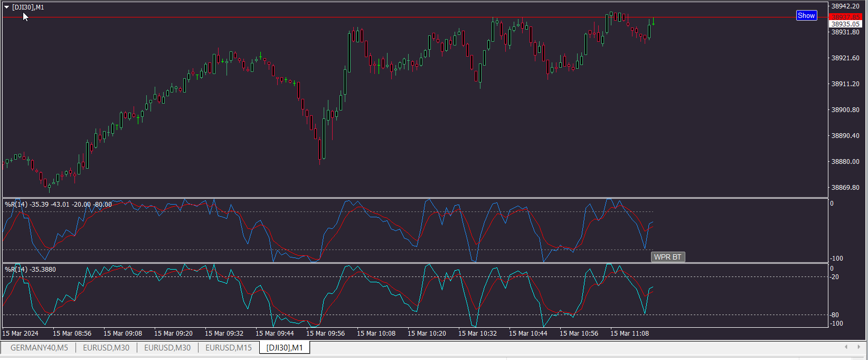Open the chart dropdown arrow beside [DJI30],M1
Screen dimensions: 868x360
point(7,7)
